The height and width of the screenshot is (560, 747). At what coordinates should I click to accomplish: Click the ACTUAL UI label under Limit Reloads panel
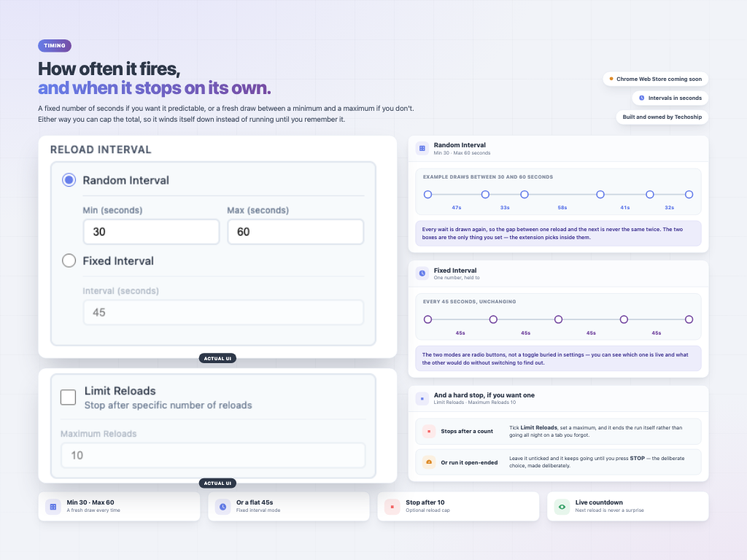217,483
